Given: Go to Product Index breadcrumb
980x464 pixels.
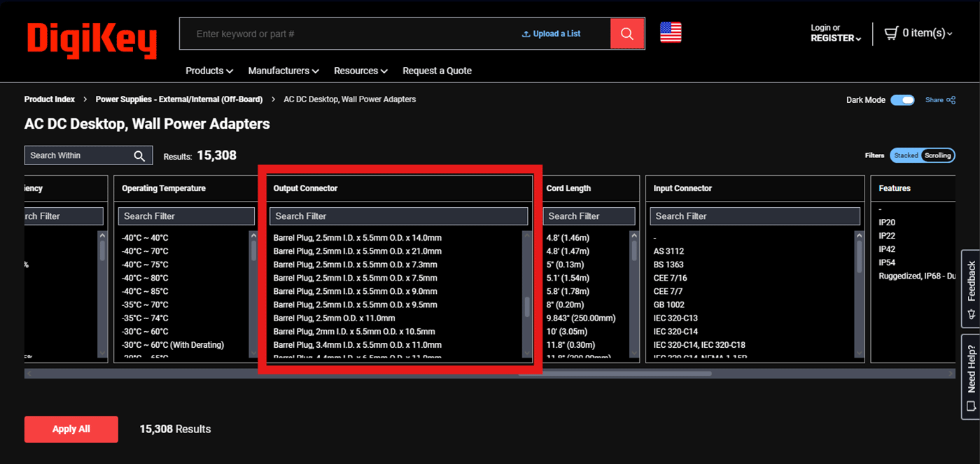Looking at the screenshot, I should pyautogui.click(x=50, y=99).
